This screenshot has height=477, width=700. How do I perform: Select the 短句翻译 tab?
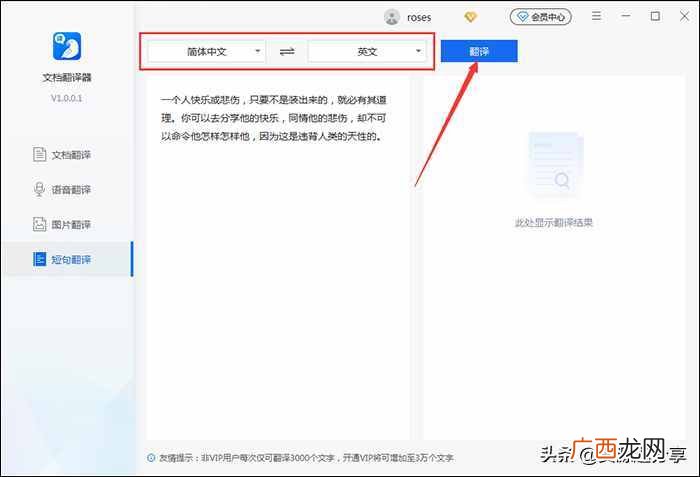point(67,259)
